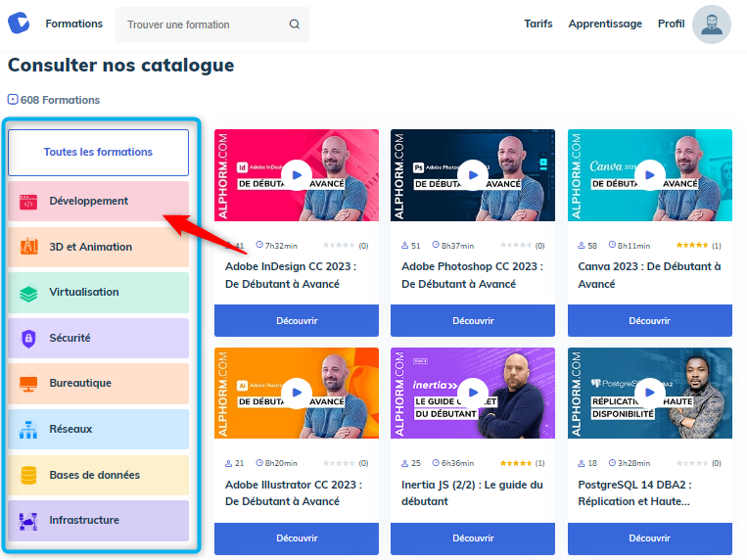Image resolution: width=747 pixels, height=560 pixels.
Task: Open the user profile avatar
Action: [x=712, y=24]
